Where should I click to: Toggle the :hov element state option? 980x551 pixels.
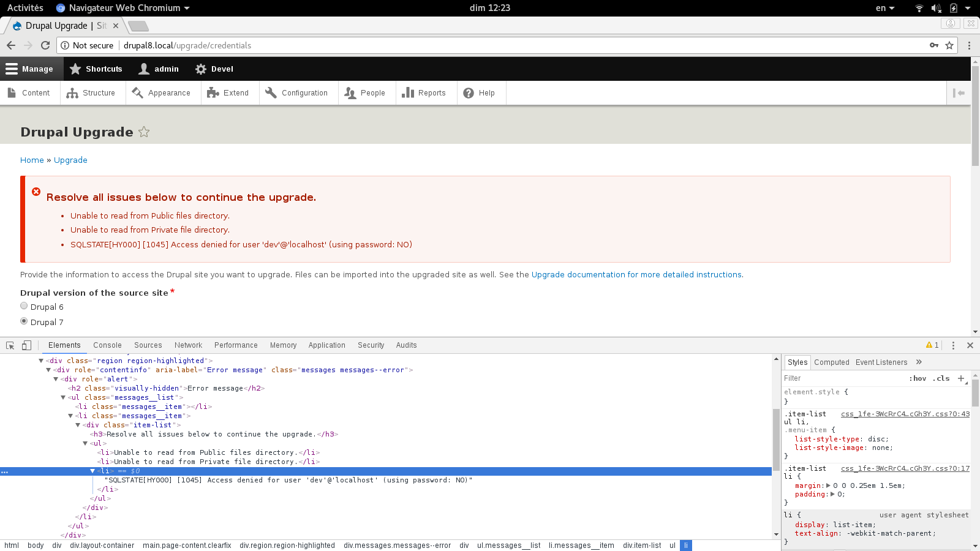click(918, 378)
